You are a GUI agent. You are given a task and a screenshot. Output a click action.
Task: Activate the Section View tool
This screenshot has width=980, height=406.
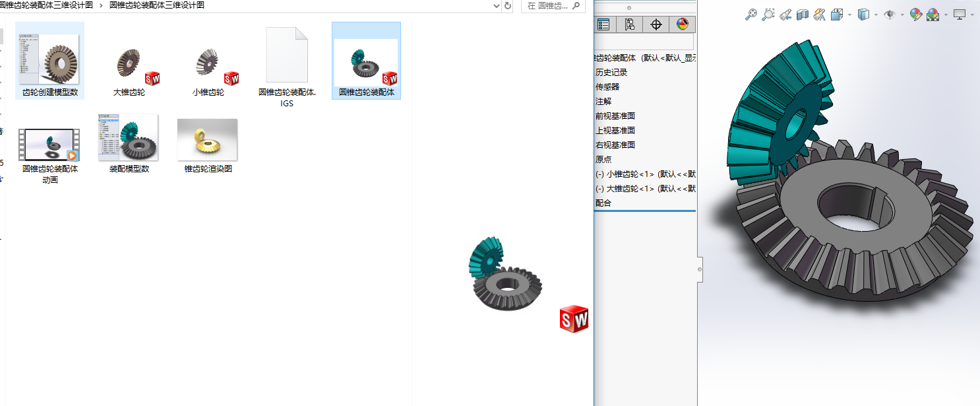pyautogui.click(x=803, y=14)
